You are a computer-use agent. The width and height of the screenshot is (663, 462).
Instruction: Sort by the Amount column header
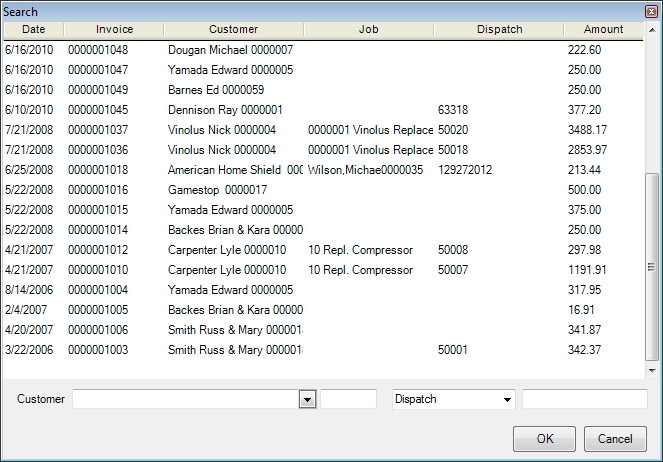pyautogui.click(x=603, y=29)
